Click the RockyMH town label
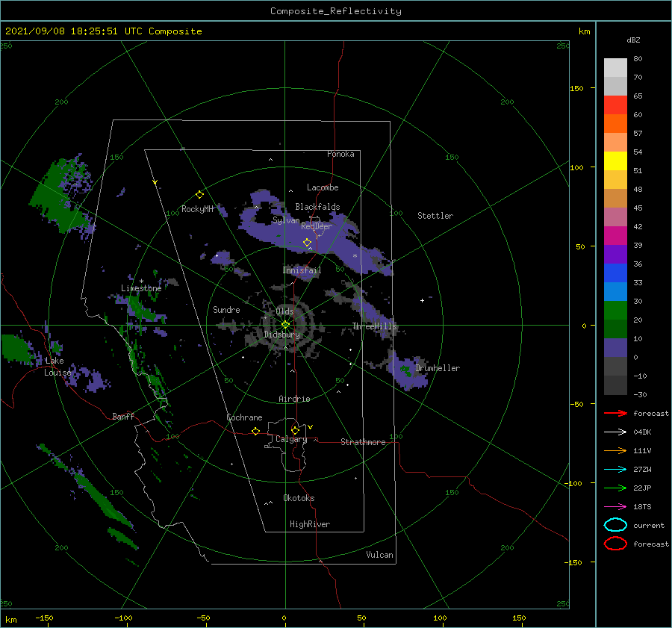This screenshot has height=628, width=672. [x=197, y=209]
